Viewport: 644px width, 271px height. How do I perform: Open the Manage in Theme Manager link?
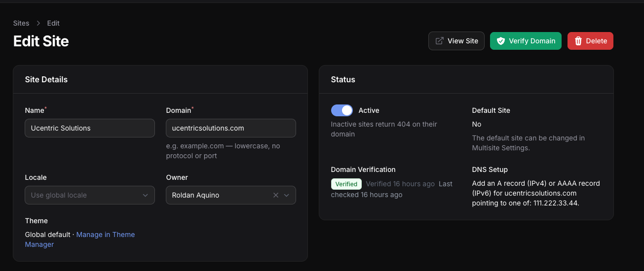pos(105,235)
